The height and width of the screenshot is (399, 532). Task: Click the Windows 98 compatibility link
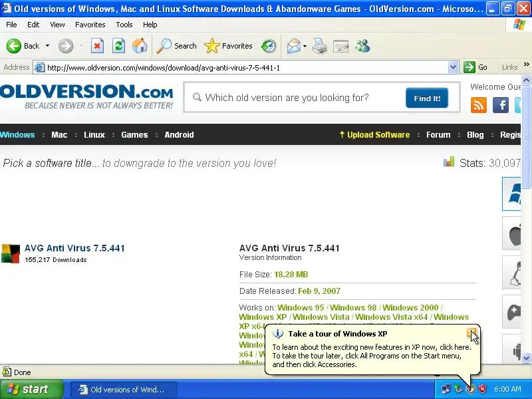[353, 308]
